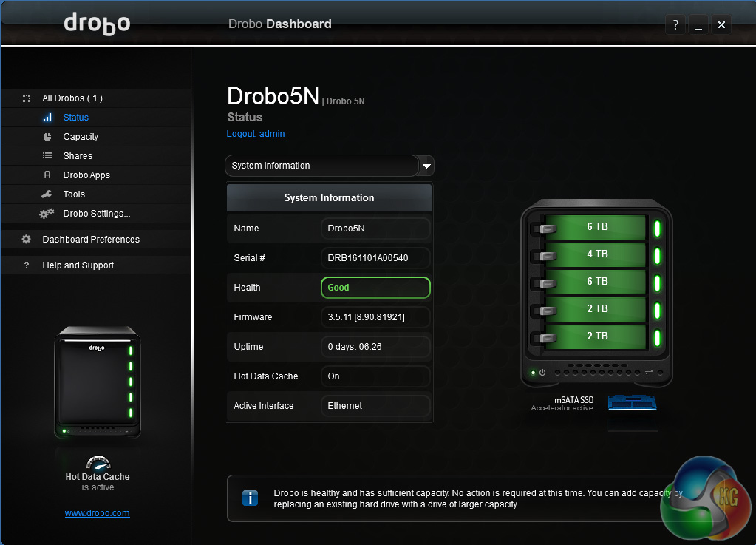The width and height of the screenshot is (756, 545).
Task: Click the Logout: admin link
Action: coord(256,134)
